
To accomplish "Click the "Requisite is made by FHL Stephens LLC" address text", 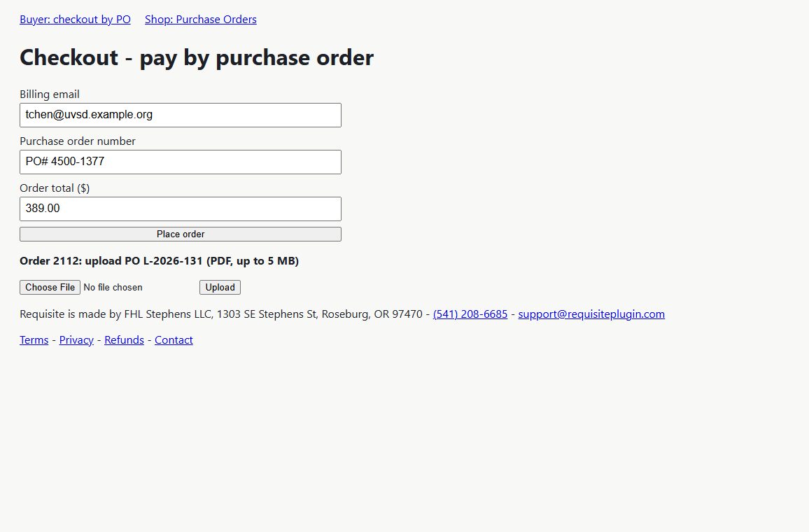I will pyautogui.click(x=221, y=314).
